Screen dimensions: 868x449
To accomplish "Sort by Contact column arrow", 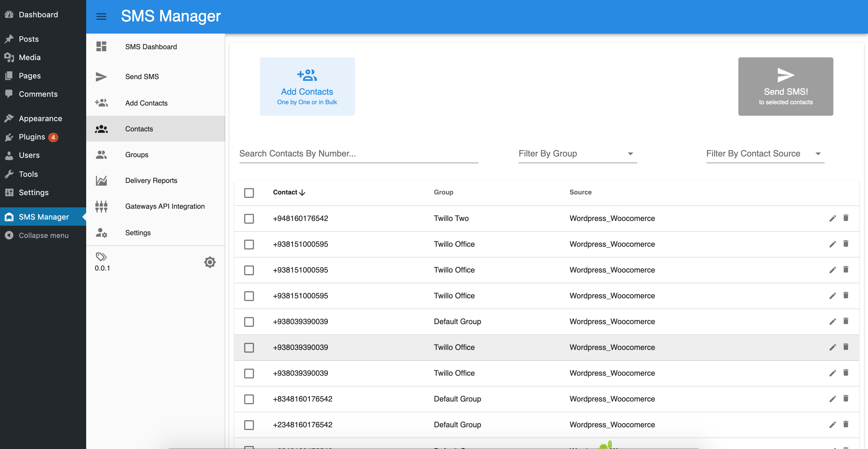I will coord(302,192).
